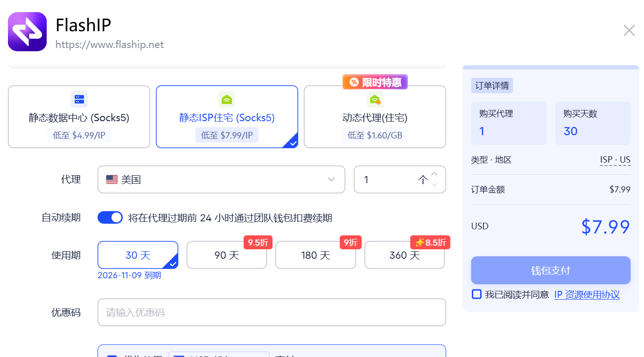Click the 低至 $4.99/IP price label
Viewport: 644px width, 357px height.
click(x=79, y=135)
